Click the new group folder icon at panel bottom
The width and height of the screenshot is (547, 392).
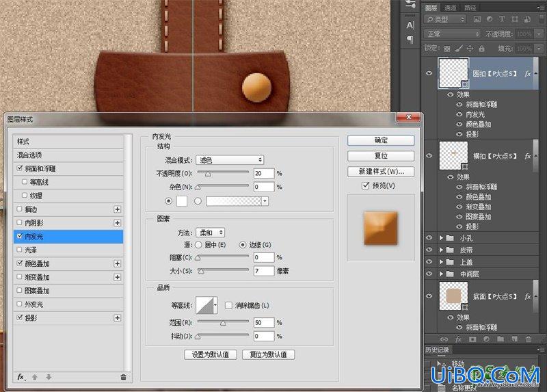501,339
